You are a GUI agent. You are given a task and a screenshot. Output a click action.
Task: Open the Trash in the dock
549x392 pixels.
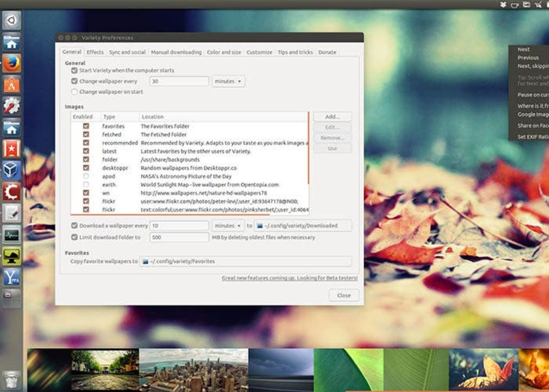click(x=11, y=380)
